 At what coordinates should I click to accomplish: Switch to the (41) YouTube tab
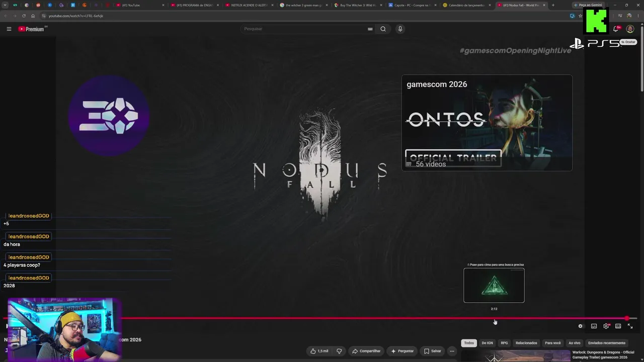pyautogui.click(x=141, y=5)
